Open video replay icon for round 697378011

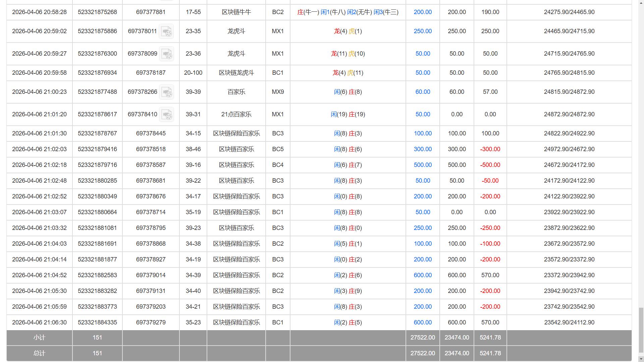166,32
